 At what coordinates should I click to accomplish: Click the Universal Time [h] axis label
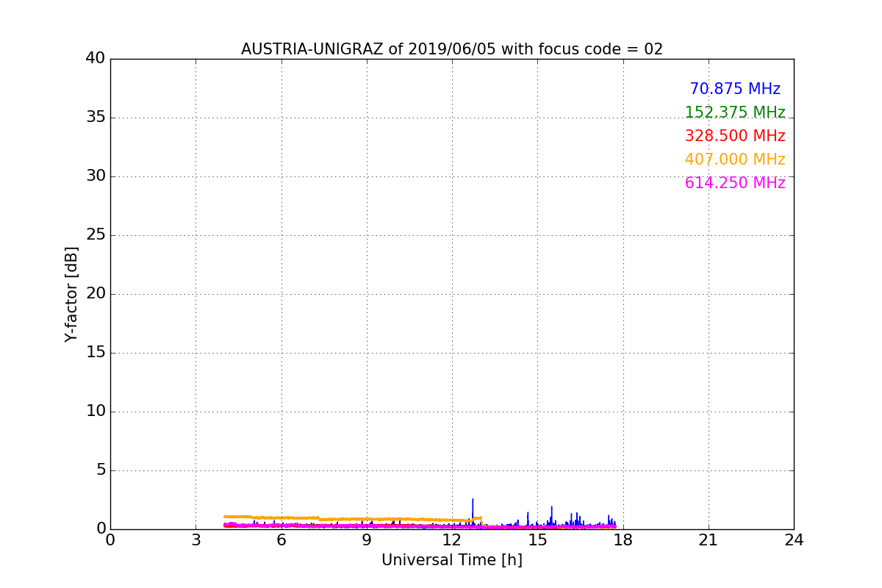tap(452, 560)
